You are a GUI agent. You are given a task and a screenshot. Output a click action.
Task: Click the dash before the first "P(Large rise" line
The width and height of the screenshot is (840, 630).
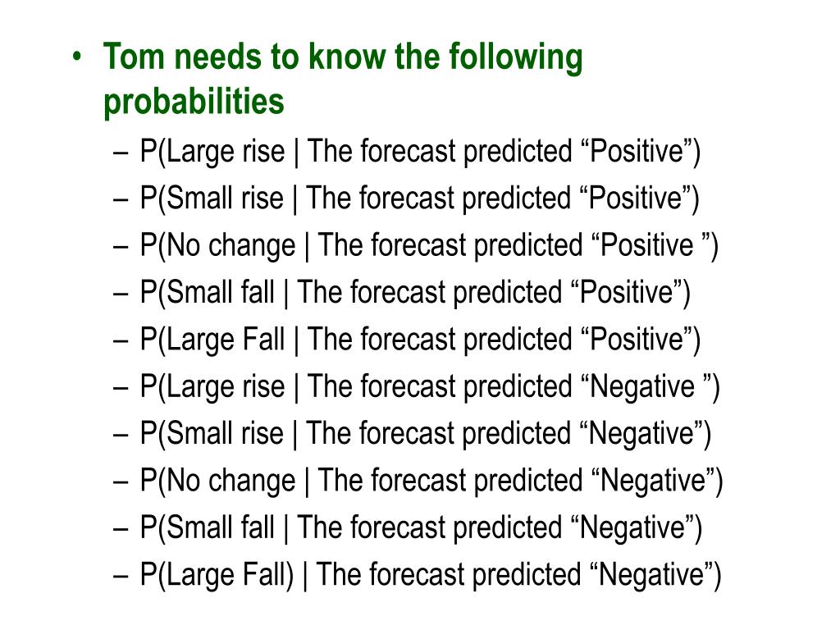coord(121,153)
